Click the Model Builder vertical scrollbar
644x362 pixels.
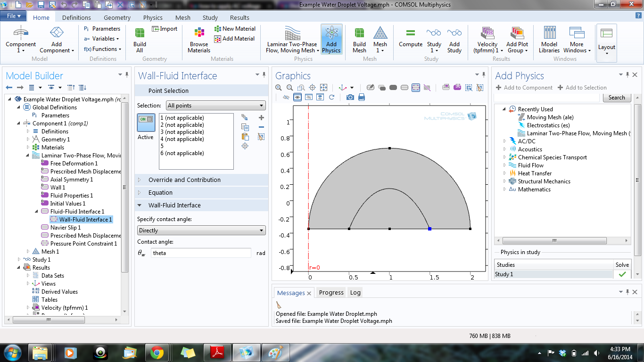[124, 187]
